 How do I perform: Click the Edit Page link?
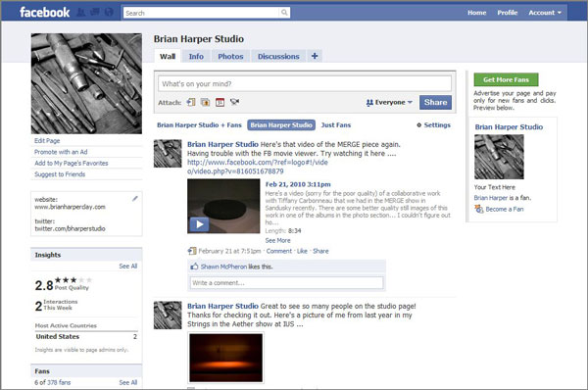(x=47, y=141)
